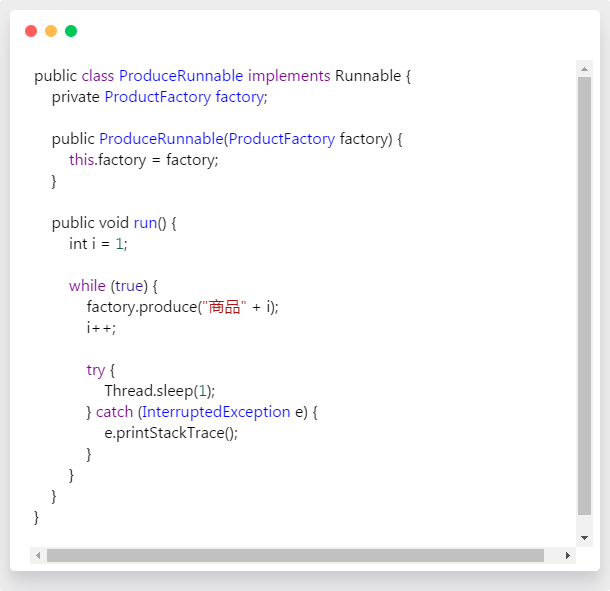Click the red close dot
This screenshot has width=610, height=591.
click(31, 31)
